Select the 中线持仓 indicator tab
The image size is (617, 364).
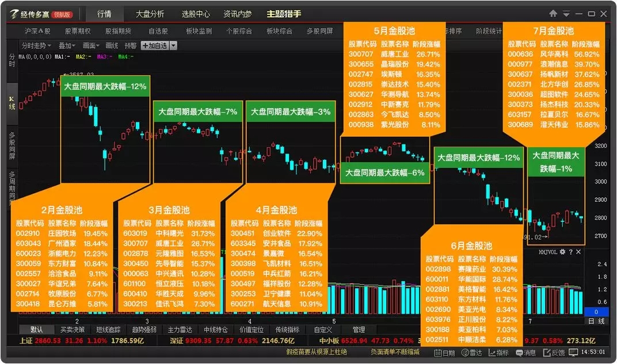click(216, 330)
